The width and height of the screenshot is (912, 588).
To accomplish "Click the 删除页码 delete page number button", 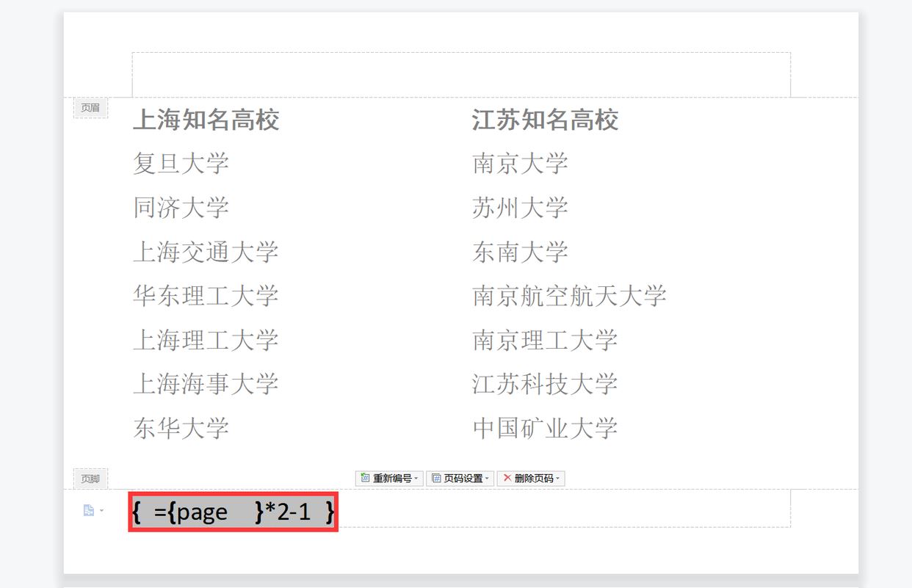I will [x=531, y=479].
